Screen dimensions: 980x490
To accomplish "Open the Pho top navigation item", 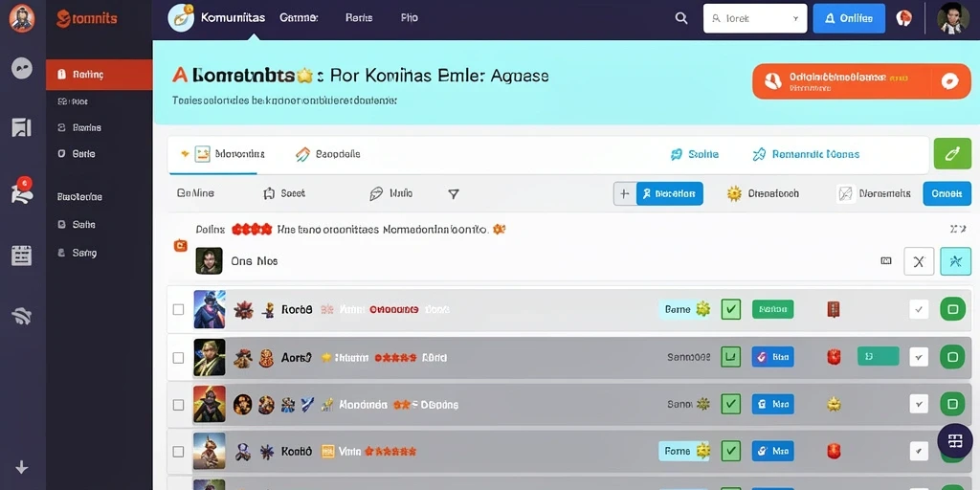I will [409, 18].
